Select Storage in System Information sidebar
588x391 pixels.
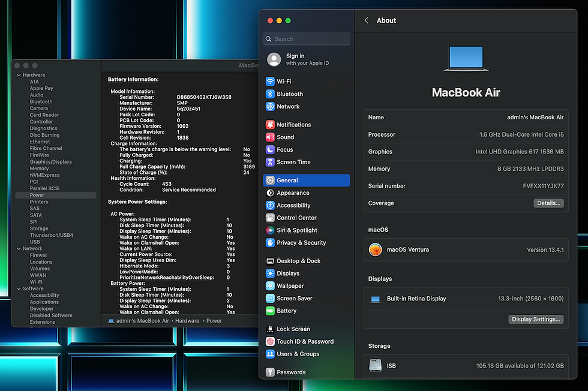(x=38, y=228)
